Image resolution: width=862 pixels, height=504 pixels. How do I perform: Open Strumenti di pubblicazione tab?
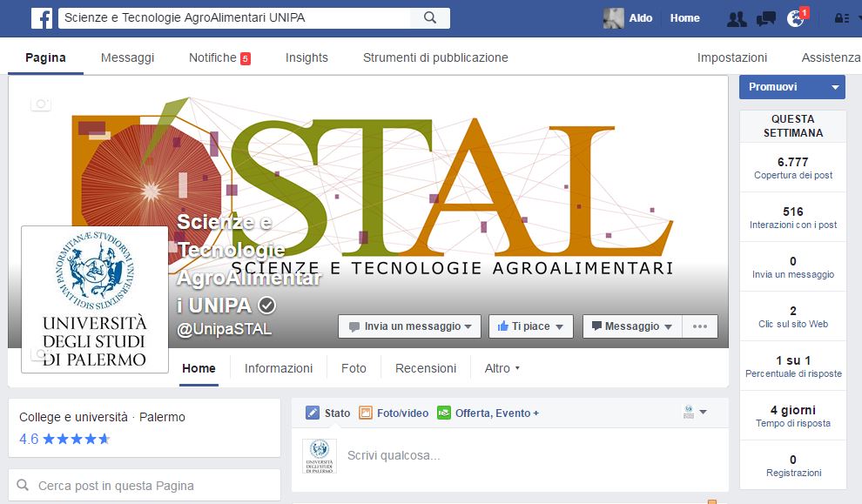point(435,57)
